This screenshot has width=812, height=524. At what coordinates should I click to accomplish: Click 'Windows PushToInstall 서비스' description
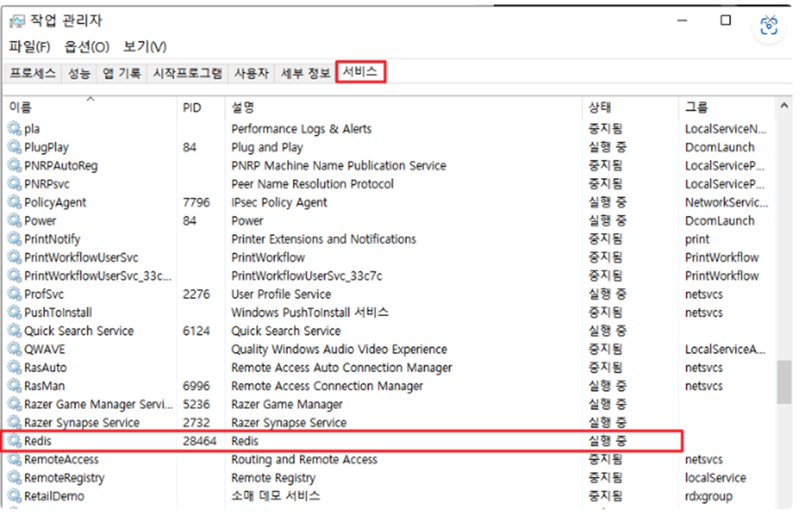click(x=310, y=313)
